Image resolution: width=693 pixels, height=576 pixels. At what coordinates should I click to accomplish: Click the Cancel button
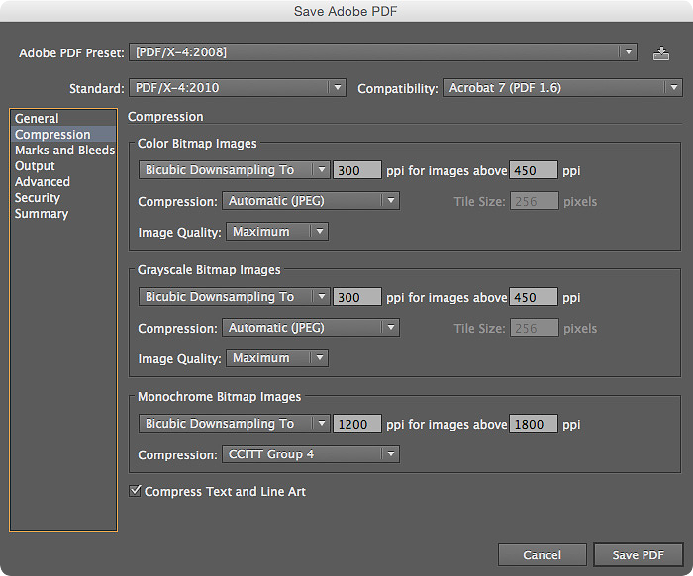(x=542, y=555)
